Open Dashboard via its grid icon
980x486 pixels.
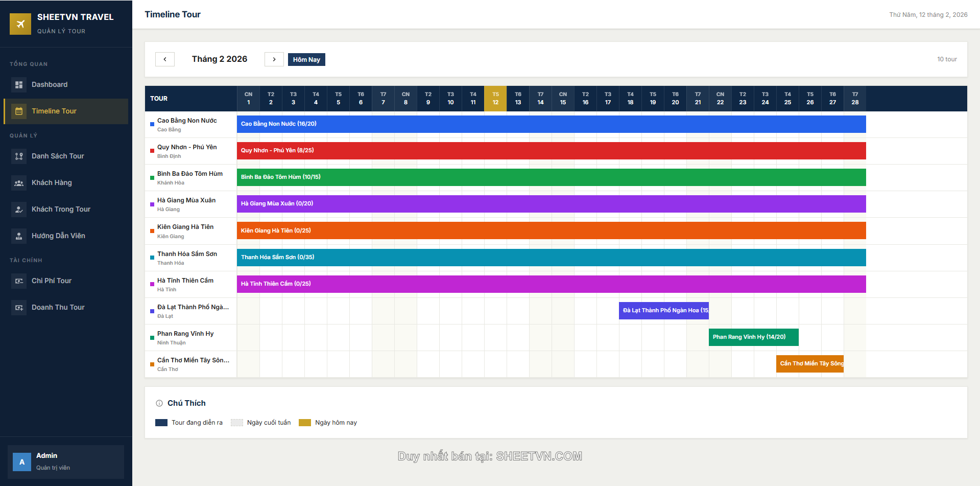(19, 85)
